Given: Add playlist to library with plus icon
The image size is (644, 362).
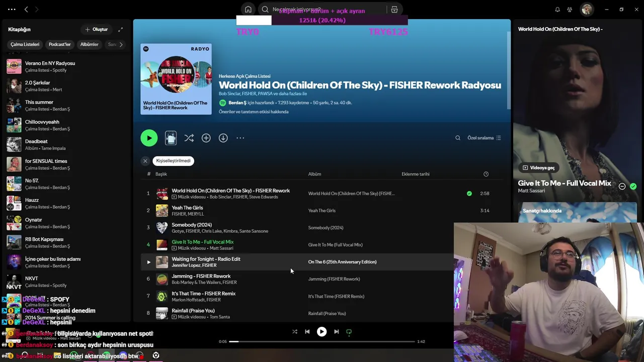Looking at the screenshot, I should point(206,138).
